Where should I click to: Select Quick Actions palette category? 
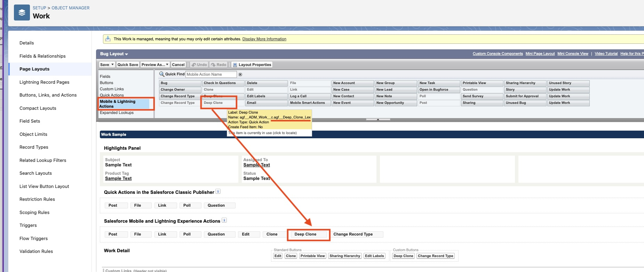click(112, 95)
